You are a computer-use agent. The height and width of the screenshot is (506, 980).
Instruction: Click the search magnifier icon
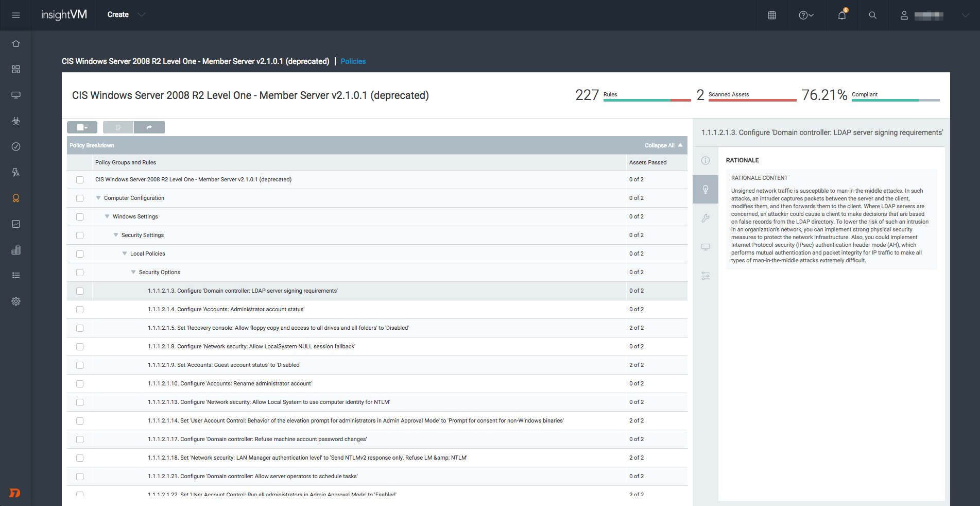[x=872, y=15]
